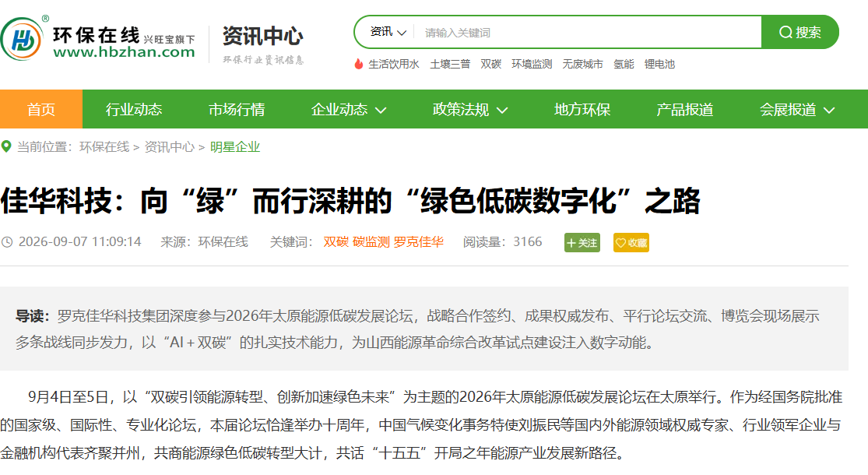Click the 生活饮用水 hot search link
Image resolution: width=868 pixels, height=475 pixels.
click(x=394, y=64)
